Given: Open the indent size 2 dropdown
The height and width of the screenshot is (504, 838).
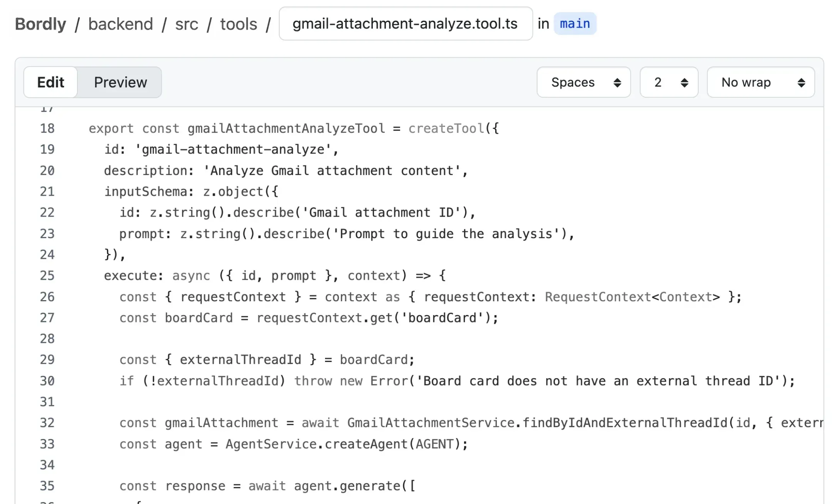Looking at the screenshot, I should click(x=669, y=82).
